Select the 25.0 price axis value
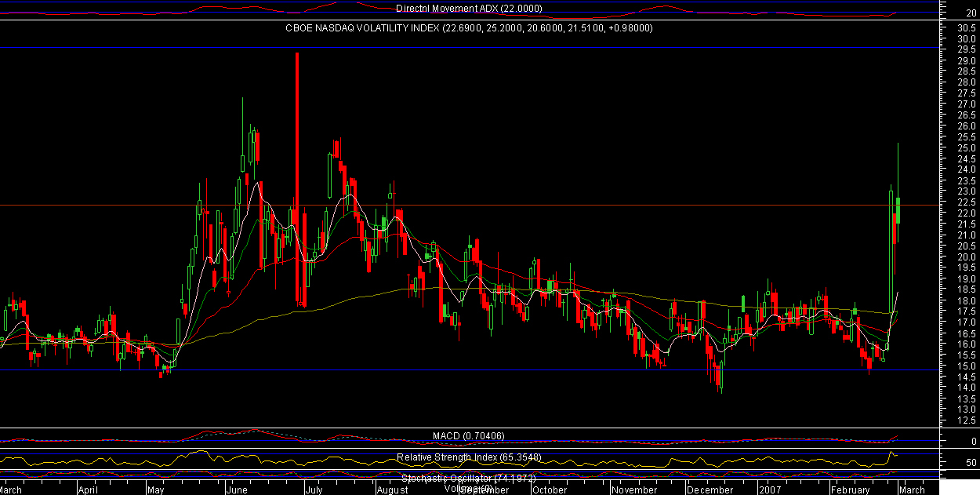This screenshot has width=980, height=495. click(965, 147)
